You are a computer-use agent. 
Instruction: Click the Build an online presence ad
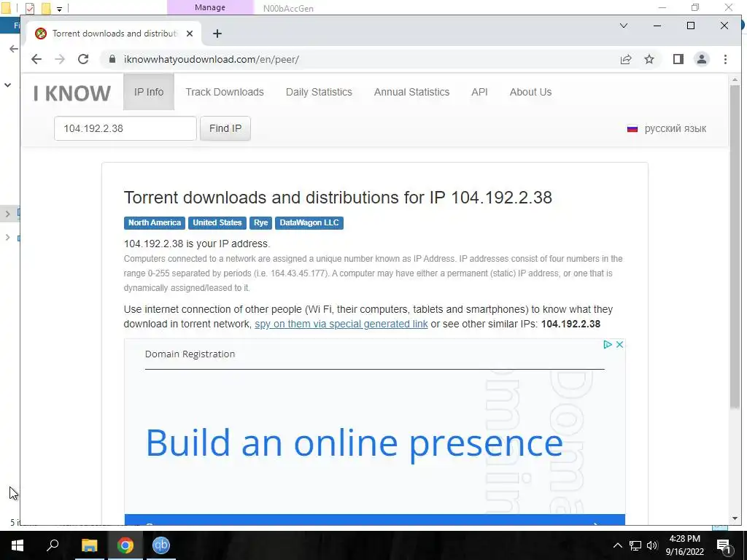[x=354, y=443]
